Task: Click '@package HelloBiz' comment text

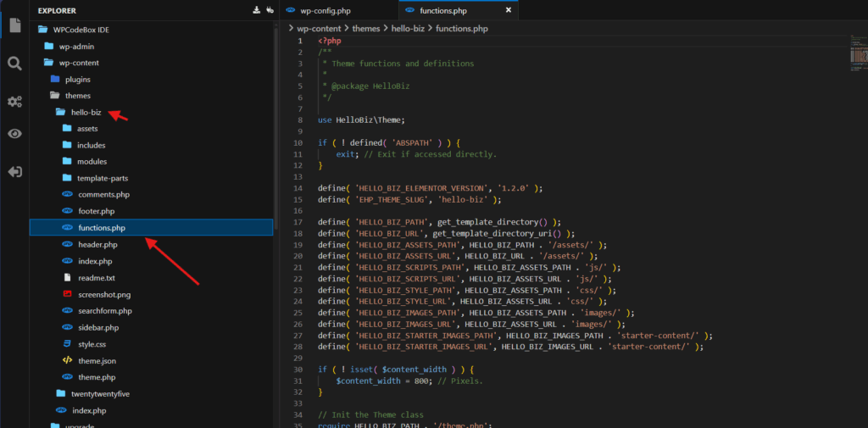Action: pyautogui.click(x=370, y=86)
